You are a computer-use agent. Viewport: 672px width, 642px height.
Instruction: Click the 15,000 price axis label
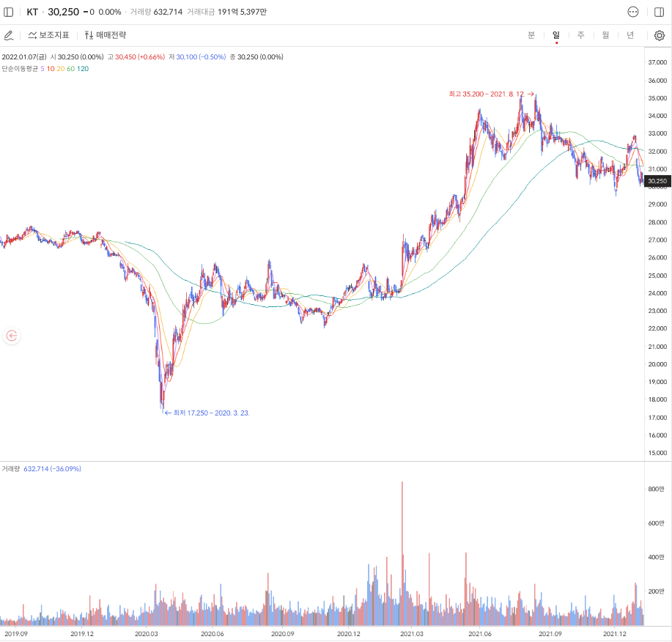[657, 453]
